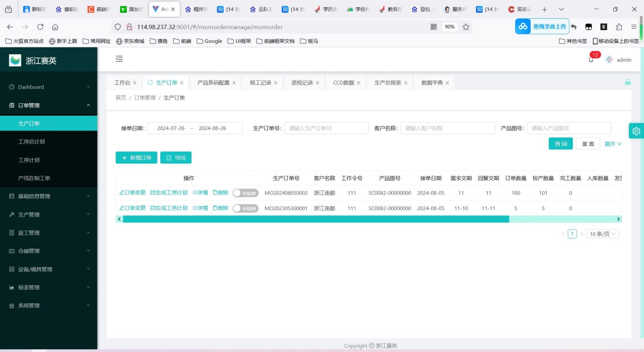Refresh icon on the 生产订单 tab
644x352 pixels.
coord(150,82)
